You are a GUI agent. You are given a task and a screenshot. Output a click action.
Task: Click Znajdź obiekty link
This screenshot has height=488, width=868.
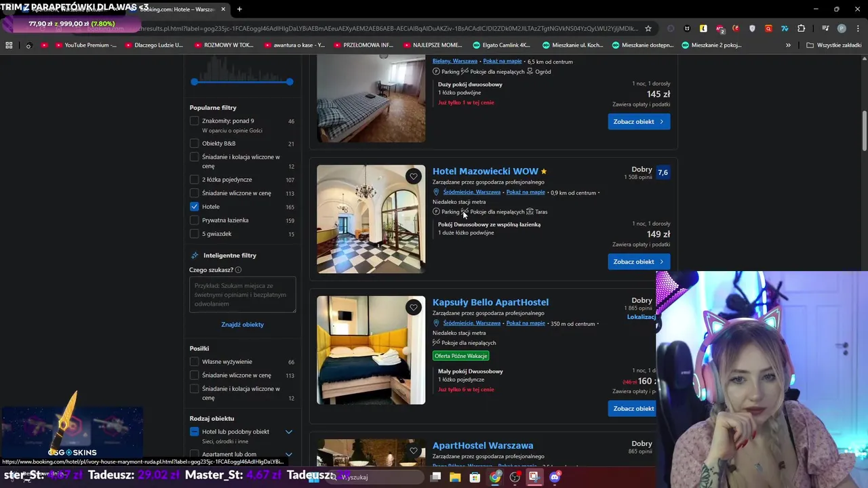[242, 325]
